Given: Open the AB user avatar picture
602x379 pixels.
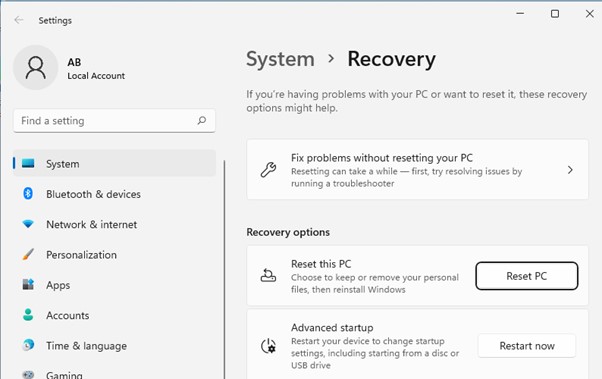Looking at the screenshot, I should 36,68.
